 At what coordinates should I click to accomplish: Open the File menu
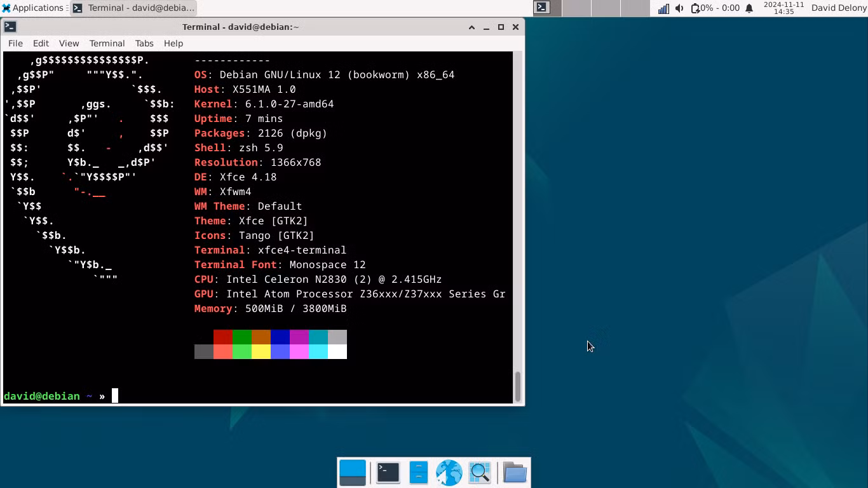coord(15,43)
